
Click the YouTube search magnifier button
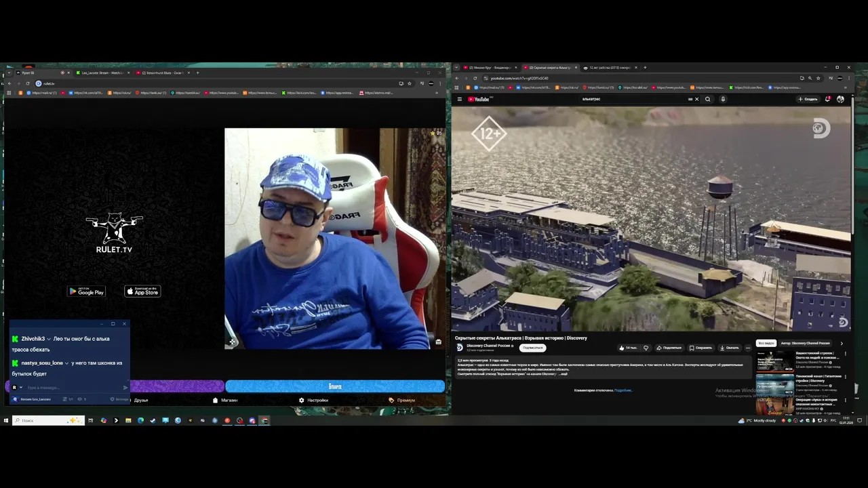[707, 99]
